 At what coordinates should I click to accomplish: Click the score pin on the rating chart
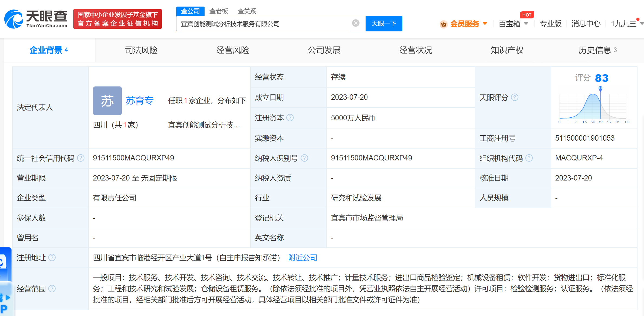pos(600,89)
